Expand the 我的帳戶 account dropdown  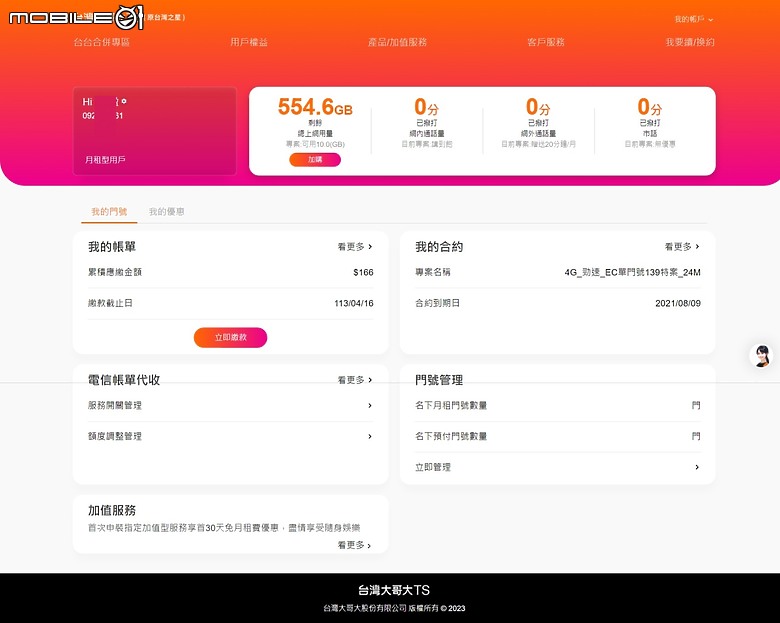tap(694, 19)
